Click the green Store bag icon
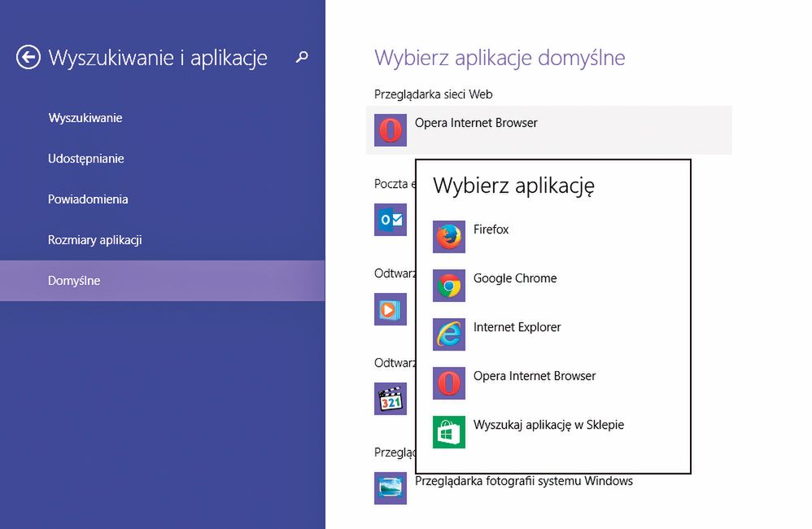The image size is (812, 529). 449,431
